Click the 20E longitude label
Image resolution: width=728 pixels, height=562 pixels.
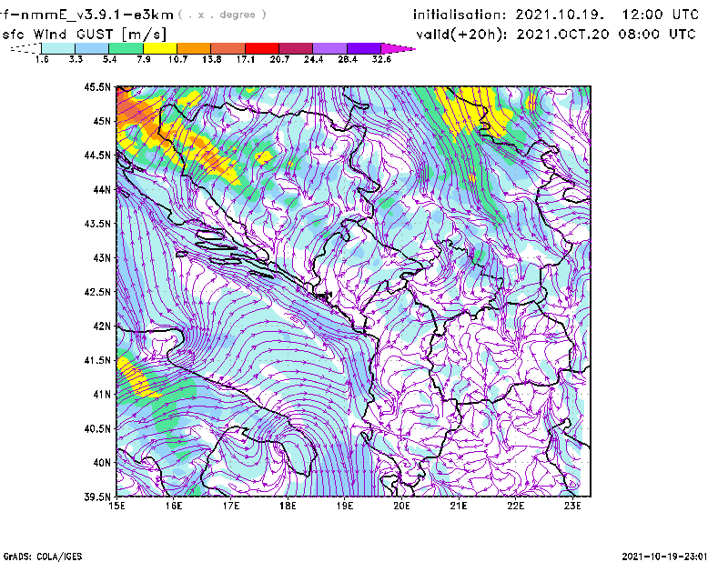pyautogui.click(x=401, y=506)
